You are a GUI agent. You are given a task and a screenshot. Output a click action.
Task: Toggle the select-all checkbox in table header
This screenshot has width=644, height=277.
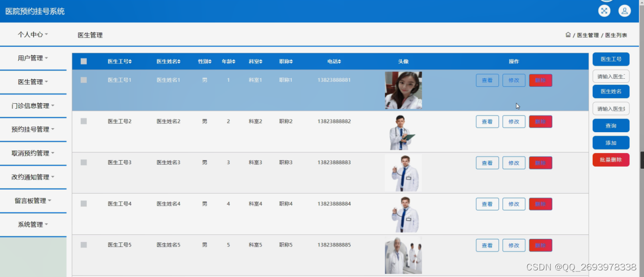[84, 61]
